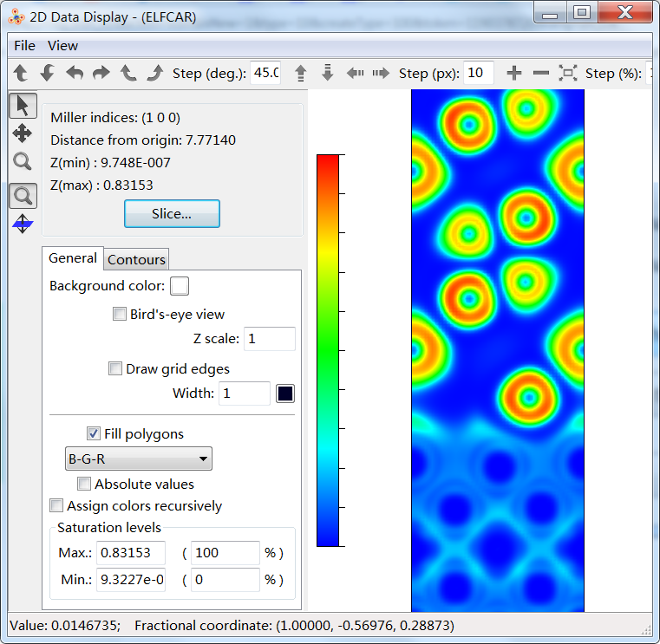The height and width of the screenshot is (644, 660).
Task: Click the grid edge Width field
Action: tap(244, 394)
